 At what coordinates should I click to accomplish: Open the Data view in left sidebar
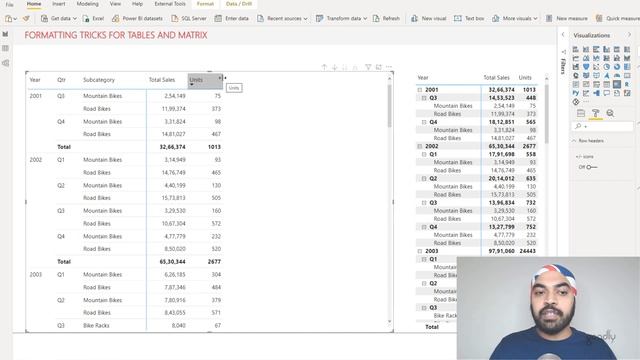coord(5,49)
